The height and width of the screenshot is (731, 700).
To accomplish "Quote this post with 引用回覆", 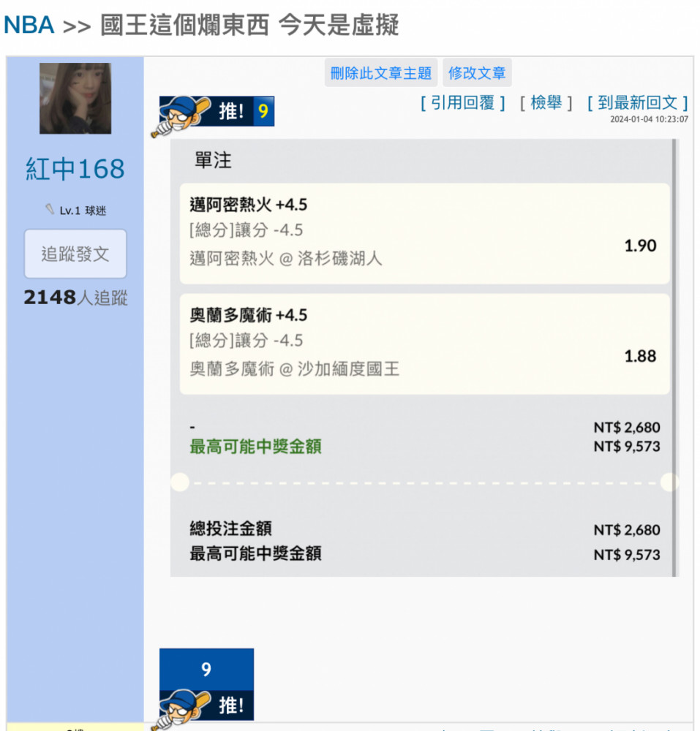I will point(462,102).
